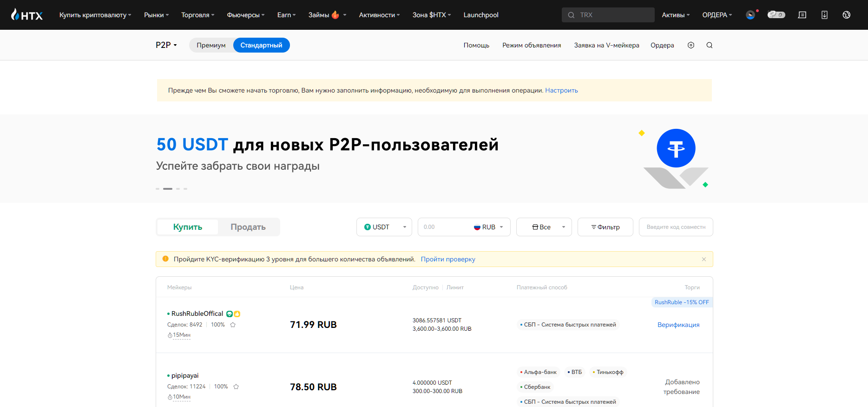Select the Купить tab
Screen dimensions: 868x407
(188, 227)
